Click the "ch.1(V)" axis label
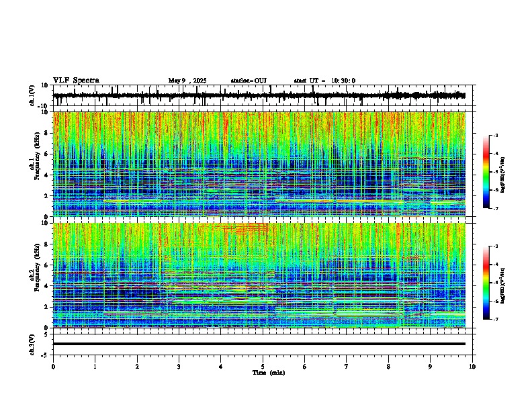The height and width of the screenshot is (411, 532). [x=32, y=95]
